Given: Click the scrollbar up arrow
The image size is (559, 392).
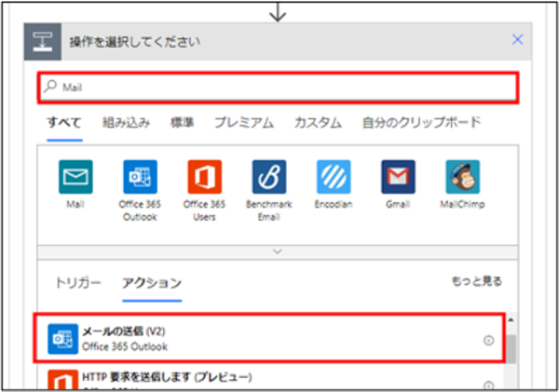Looking at the screenshot, I should pyautogui.click(x=511, y=320).
